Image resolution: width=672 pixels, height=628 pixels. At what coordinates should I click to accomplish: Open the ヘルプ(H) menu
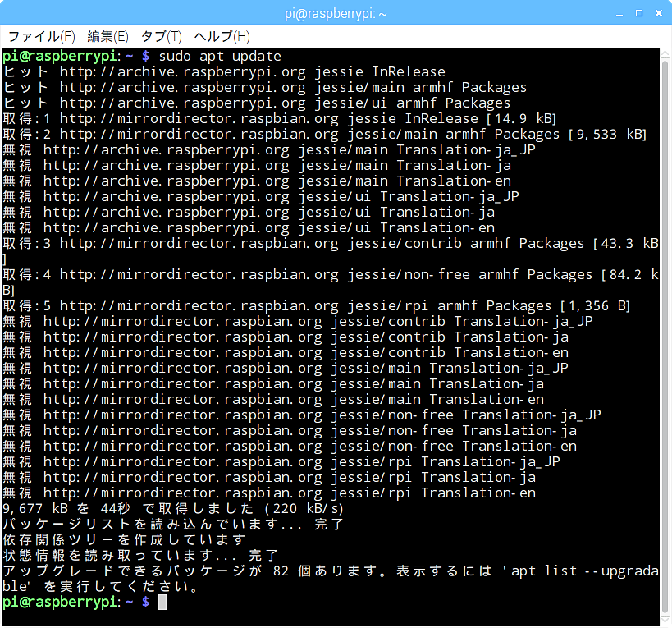[x=222, y=36]
